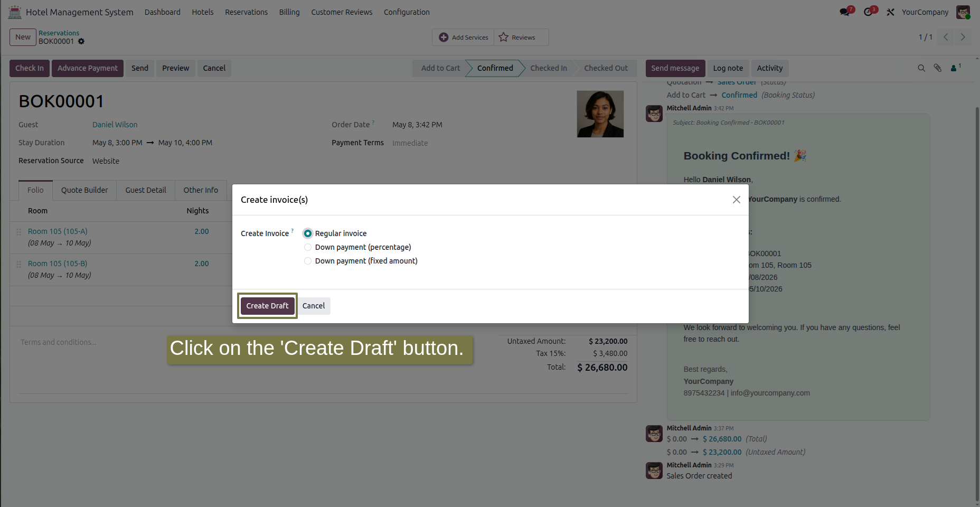Open guest Daniel Wilson link

click(115, 125)
